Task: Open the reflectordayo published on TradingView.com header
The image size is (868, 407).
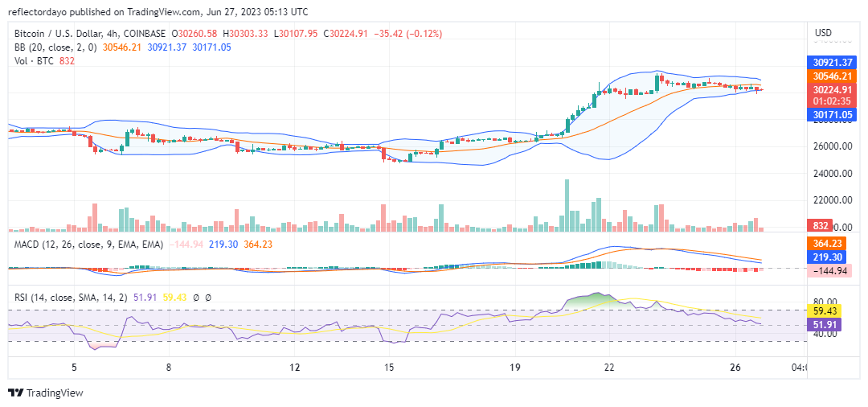Action: [x=161, y=10]
